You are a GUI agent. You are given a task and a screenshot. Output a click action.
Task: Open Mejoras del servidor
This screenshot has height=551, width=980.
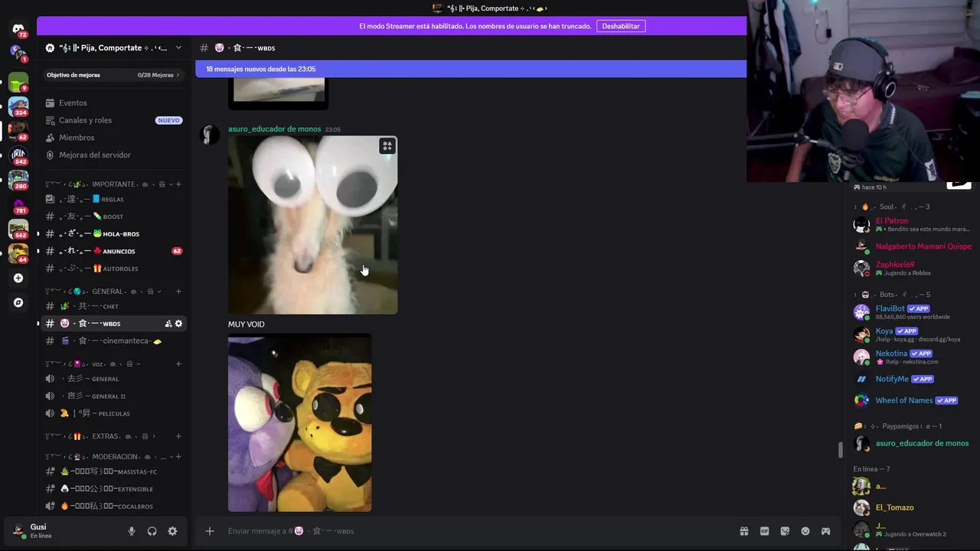[113, 155]
